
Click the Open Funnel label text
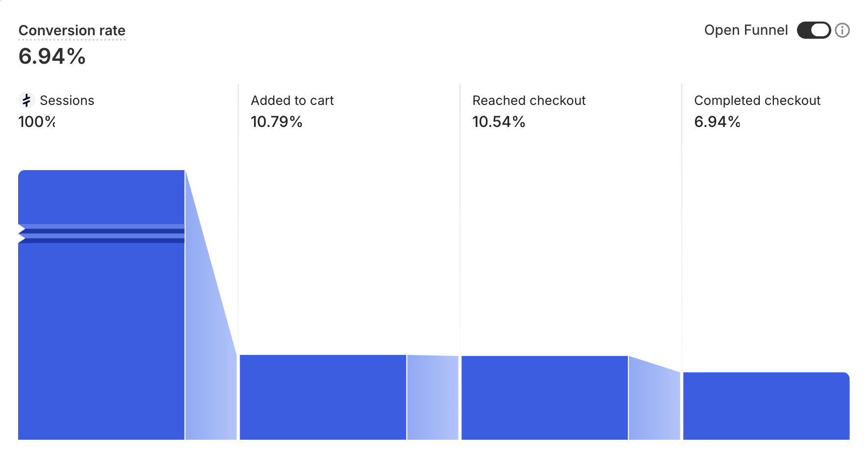746,30
